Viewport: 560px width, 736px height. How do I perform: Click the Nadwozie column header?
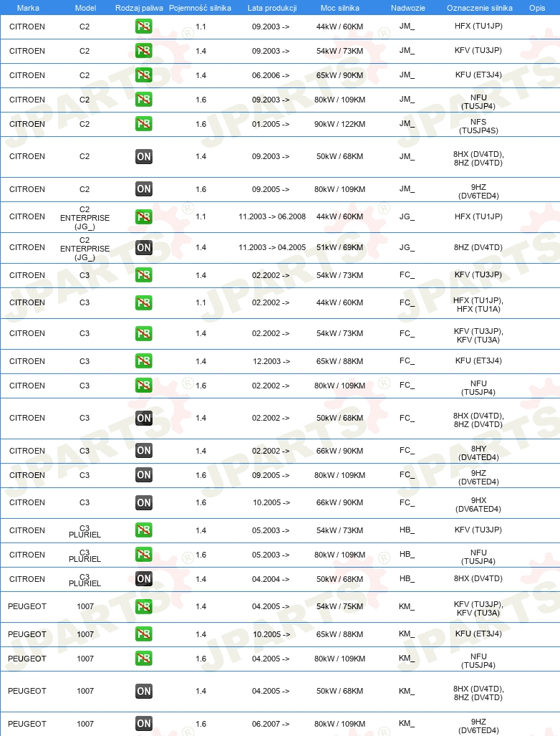pos(408,8)
